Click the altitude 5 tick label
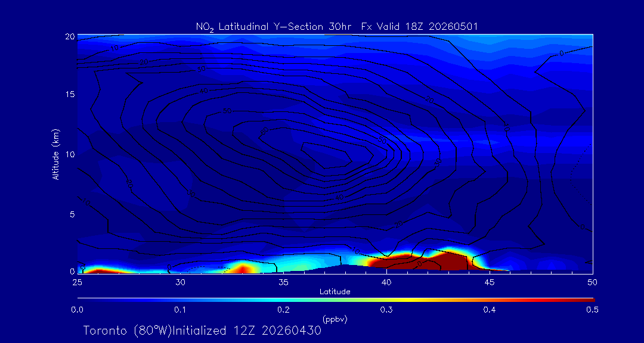Screen dimensions: 644x343 click(71, 214)
